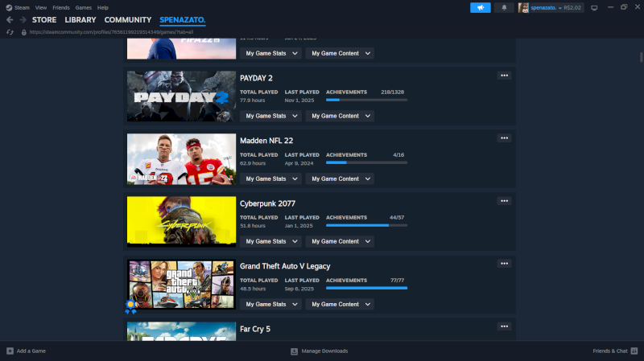Open the View menu

click(41, 8)
